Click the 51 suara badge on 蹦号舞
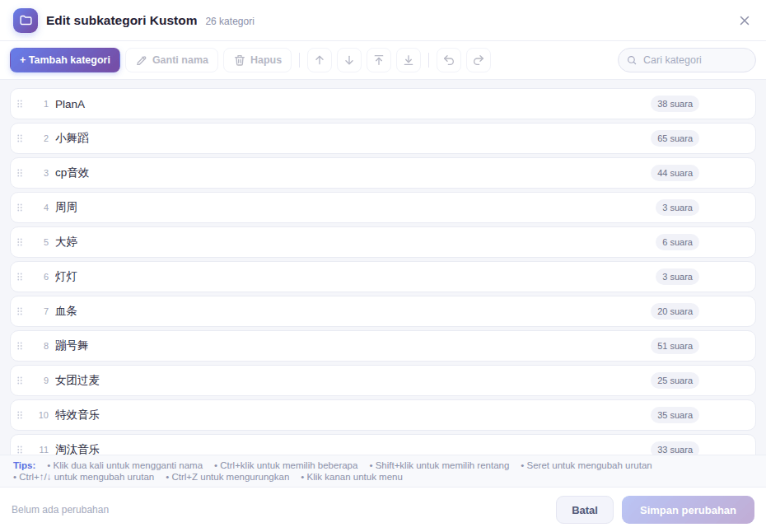Screen dimensions: 766x532 coord(675,346)
